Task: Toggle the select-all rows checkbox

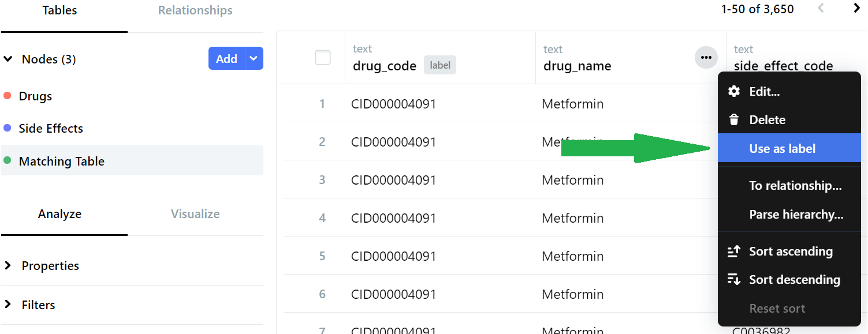Action: (x=323, y=58)
